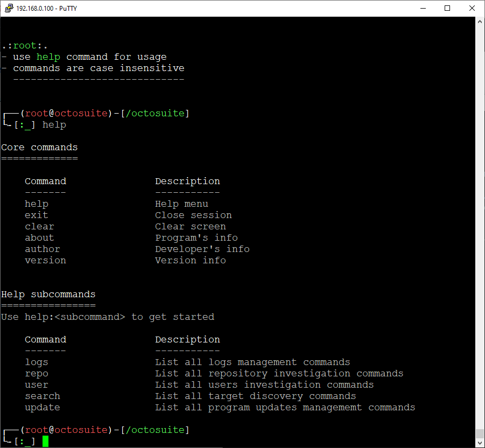The image size is (485, 448).
Task: Click the 'logs' subcommand in the list
Action: 37,362
